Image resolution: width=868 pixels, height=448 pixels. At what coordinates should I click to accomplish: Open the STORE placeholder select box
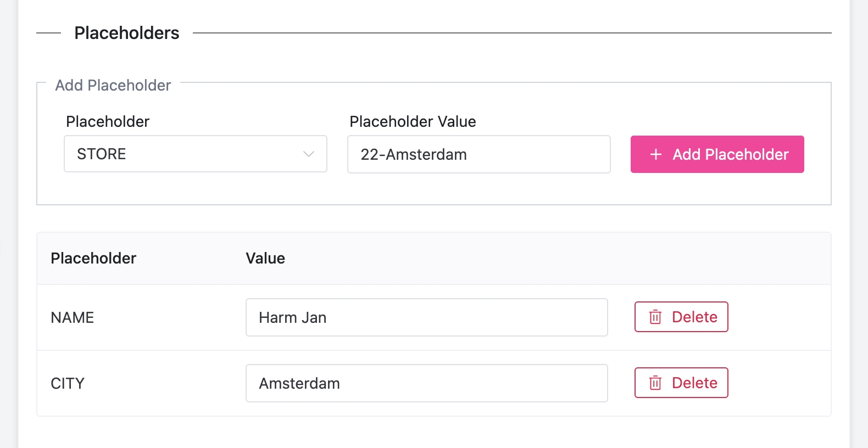195,154
